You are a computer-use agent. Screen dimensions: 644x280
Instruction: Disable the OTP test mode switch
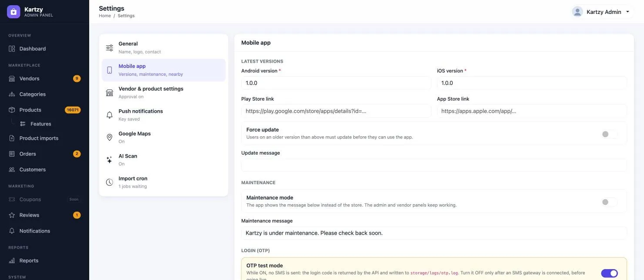pos(609,273)
